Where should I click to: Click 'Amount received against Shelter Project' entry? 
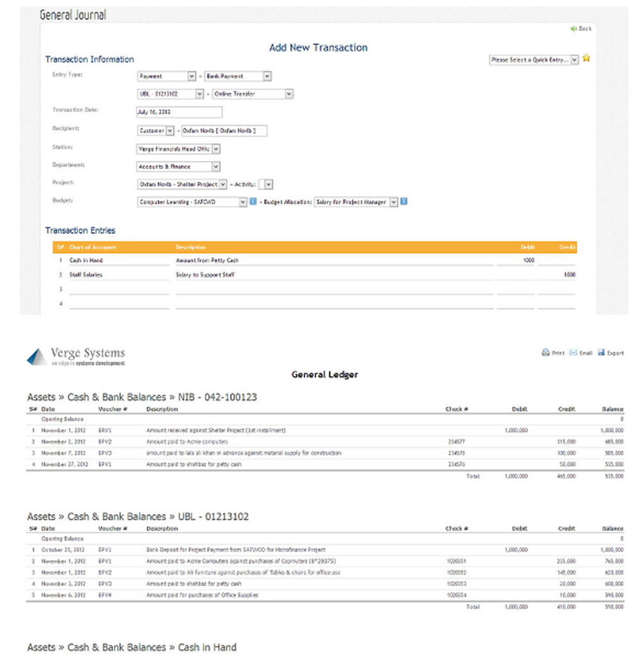coord(216,430)
